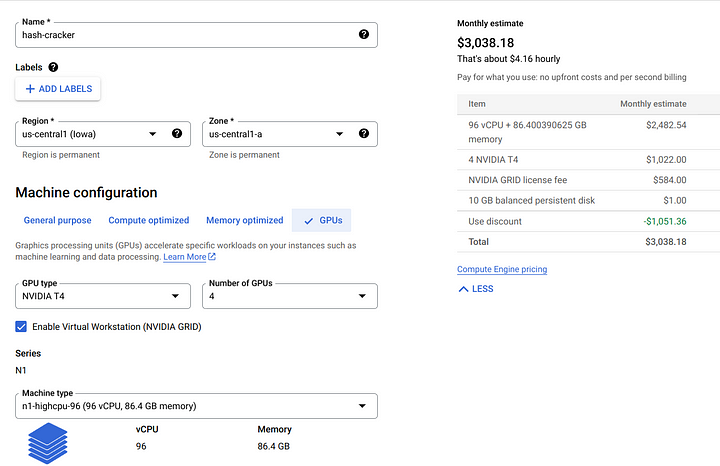Select the Memory optimized tab
Viewport: 720px width, 466px height.
245,220
